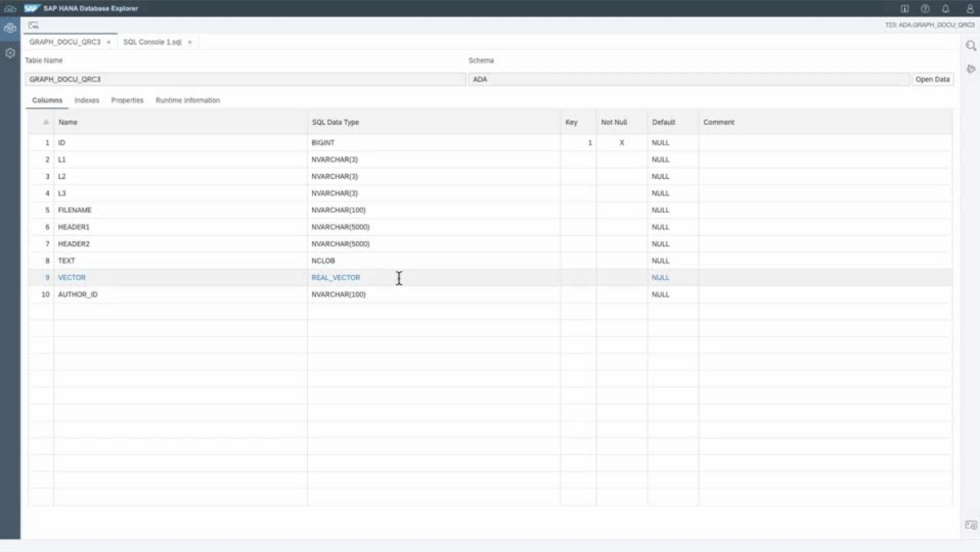Open notifications via the bell icon
The image size is (980, 552).
pyautogui.click(x=945, y=8)
